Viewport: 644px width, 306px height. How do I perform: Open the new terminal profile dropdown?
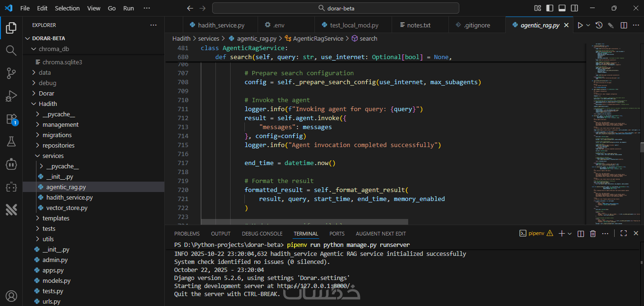click(x=570, y=234)
